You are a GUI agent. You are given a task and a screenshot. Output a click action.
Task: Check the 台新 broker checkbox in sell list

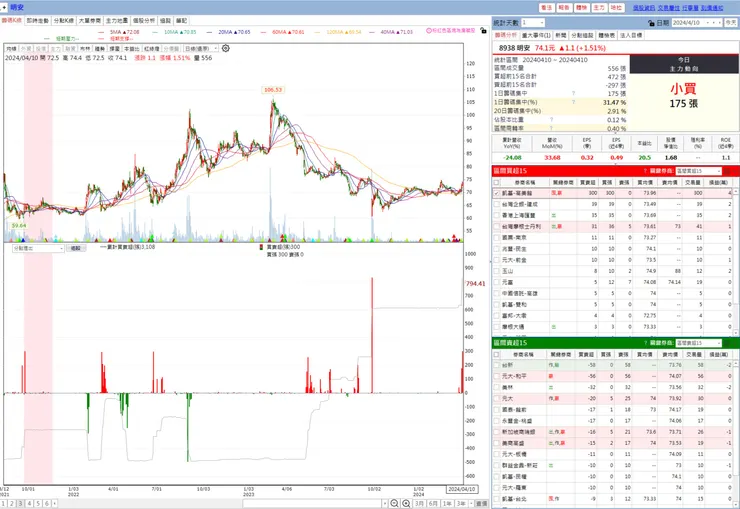coord(496,365)
